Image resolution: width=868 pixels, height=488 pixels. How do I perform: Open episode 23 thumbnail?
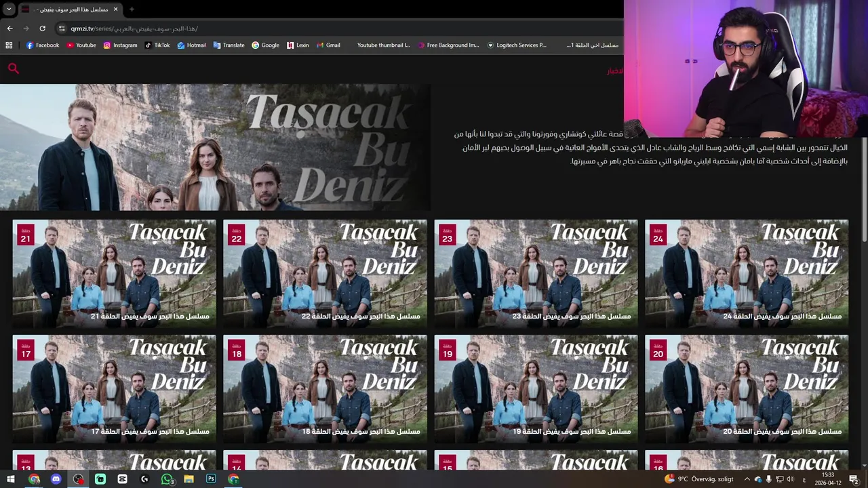pyautogui.click(x=536, y=273)
